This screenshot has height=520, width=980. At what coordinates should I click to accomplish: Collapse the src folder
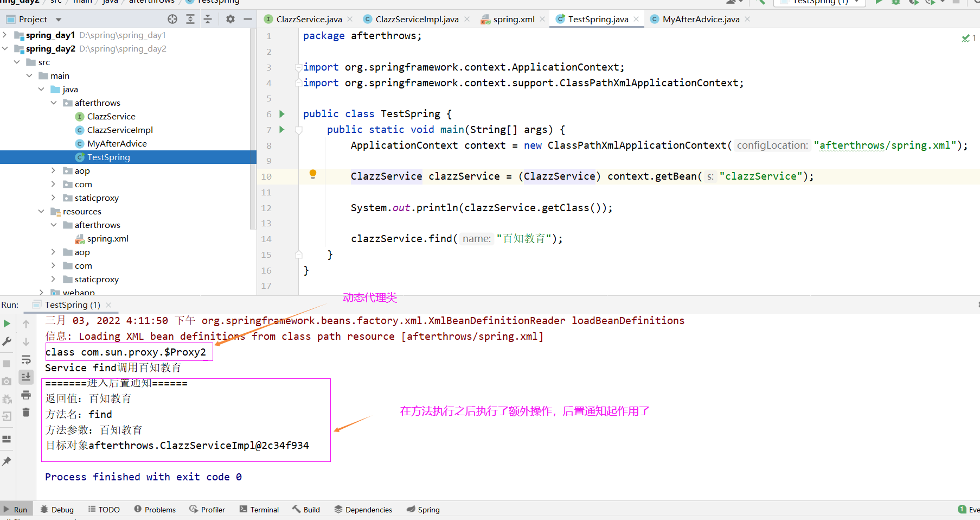[x=17, y=62]
